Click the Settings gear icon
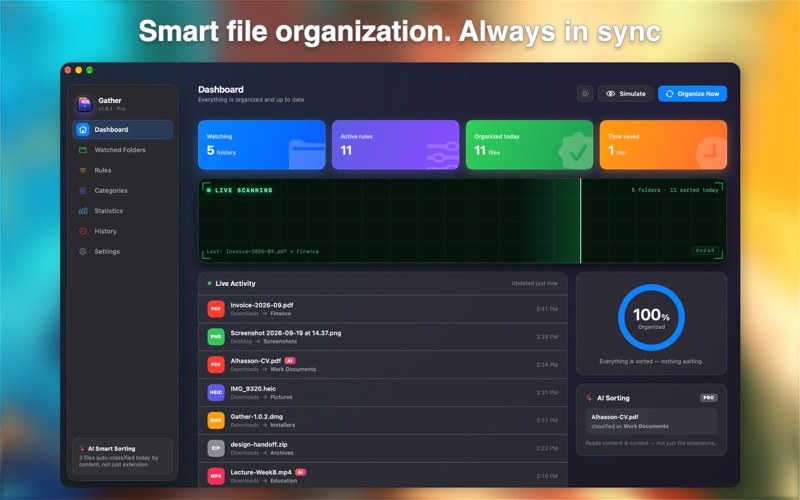Image resolution: width=800 pixels, height=500 pixels. click(83, 252)
